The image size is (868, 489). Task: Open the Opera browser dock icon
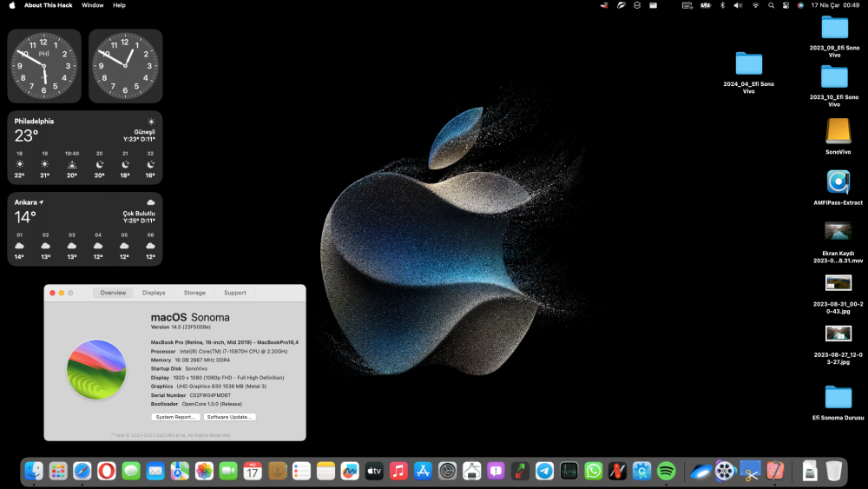107,472
